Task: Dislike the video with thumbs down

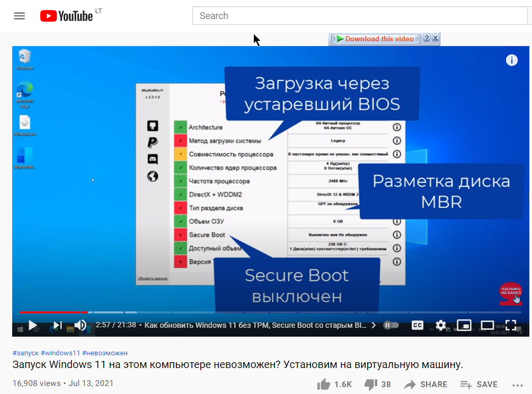Action: coord(371,384)
